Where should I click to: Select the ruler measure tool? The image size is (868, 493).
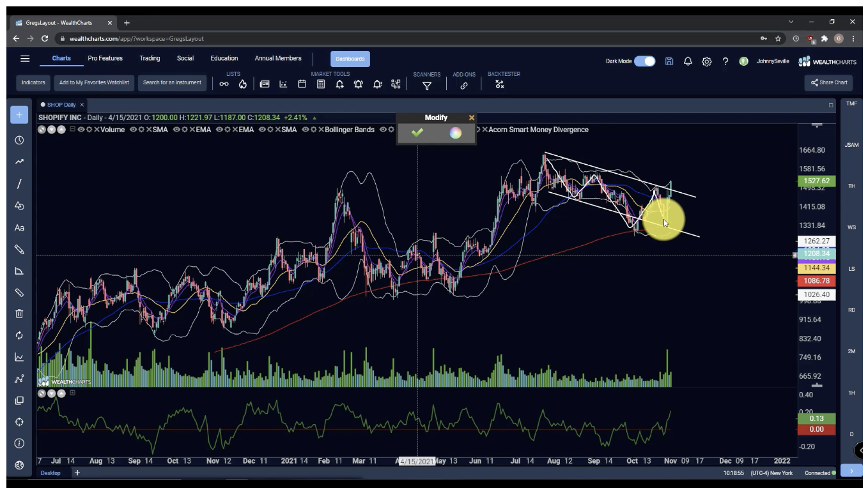pyautogui.click(x=19, y=292)
